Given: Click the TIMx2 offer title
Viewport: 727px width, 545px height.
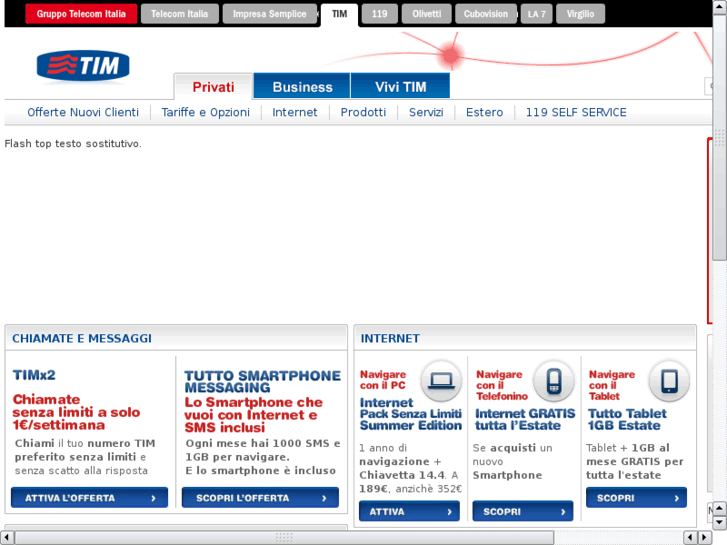Looking at the screenshot, I should tap(34, 375).
